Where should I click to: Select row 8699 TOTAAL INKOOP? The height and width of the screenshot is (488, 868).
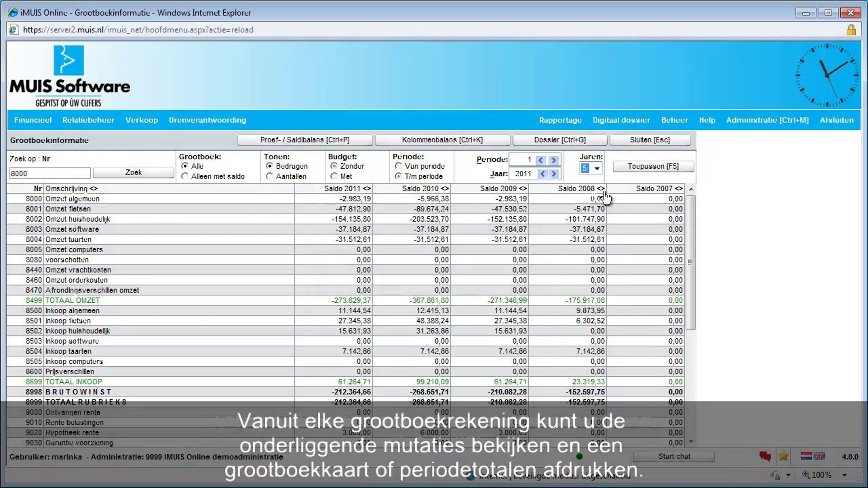tap(346, 382)
